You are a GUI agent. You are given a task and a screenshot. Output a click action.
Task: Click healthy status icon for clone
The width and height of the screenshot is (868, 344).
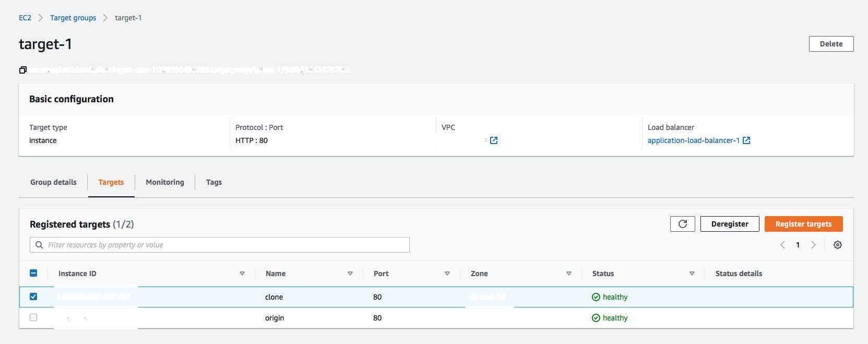click(x=596, y=297)
